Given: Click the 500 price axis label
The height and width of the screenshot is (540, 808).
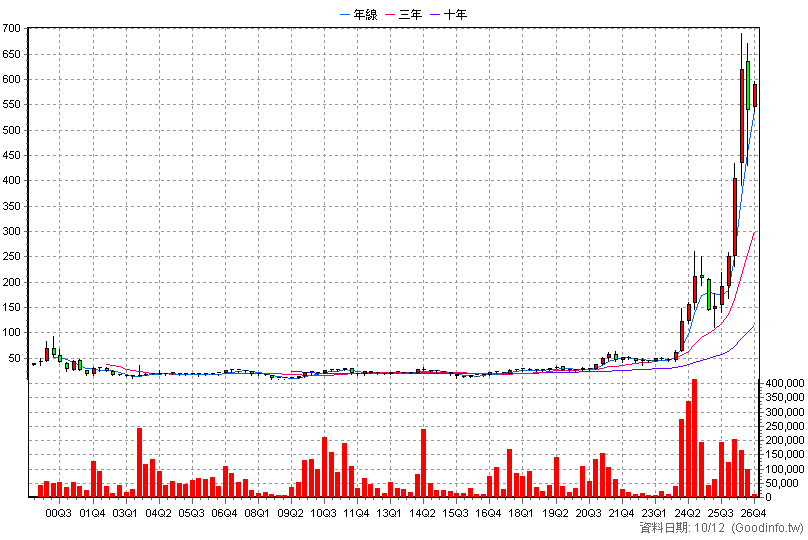Looking at the screenshot, I should 11,130.
